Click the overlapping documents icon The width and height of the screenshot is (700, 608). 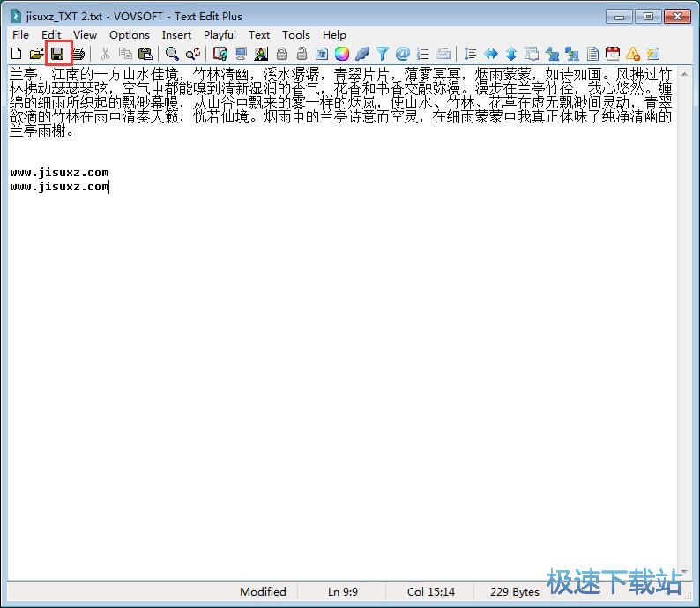(x=532, y=54)
